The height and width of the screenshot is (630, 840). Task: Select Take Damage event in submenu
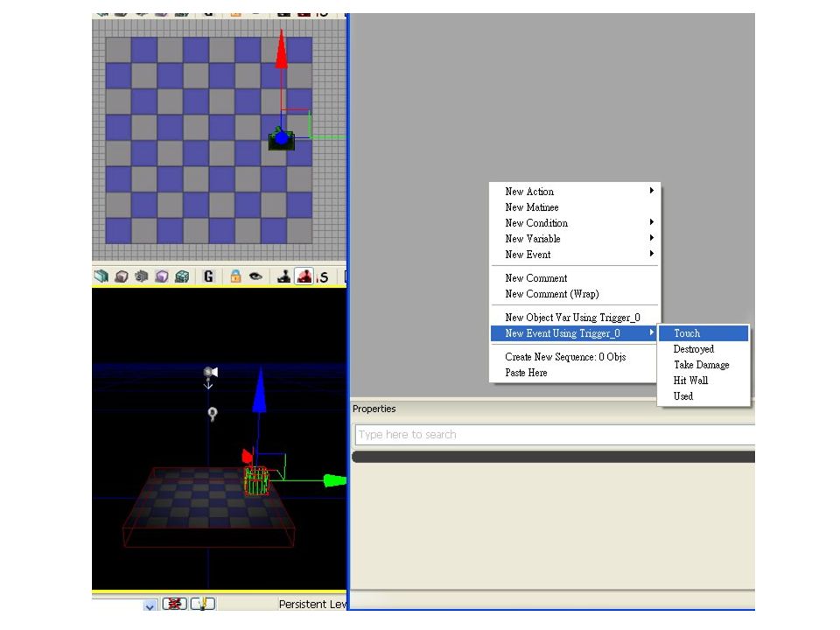pyautogui.click(x=703, y=365)
